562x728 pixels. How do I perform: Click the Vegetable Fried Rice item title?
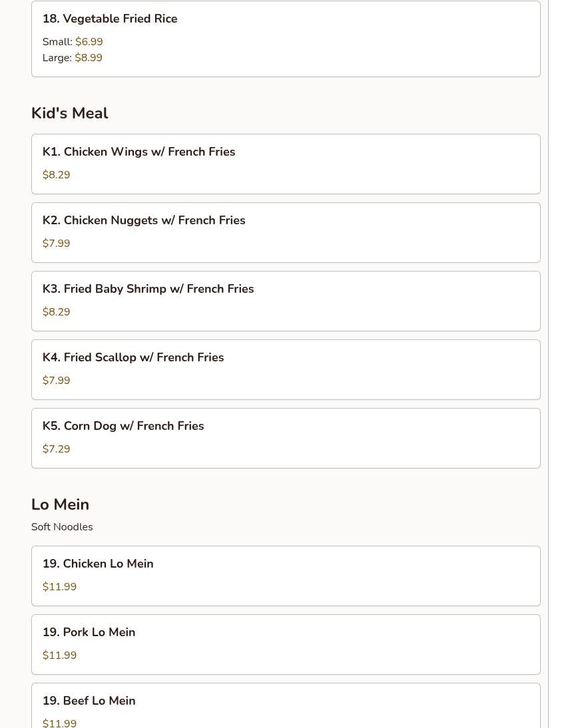click(x=110, y=19)
